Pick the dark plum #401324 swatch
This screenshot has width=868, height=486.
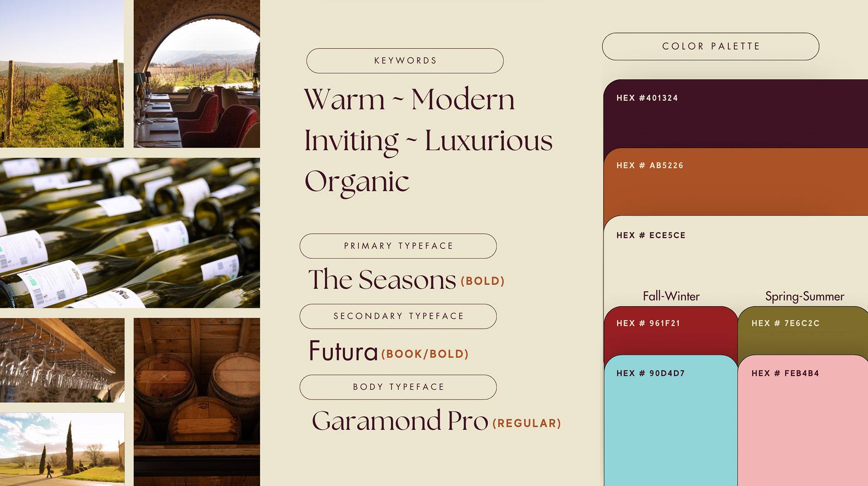(736, 114)
